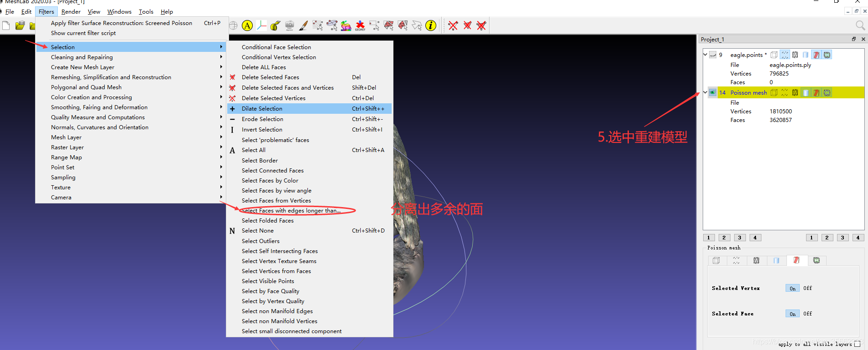Toggle the axis display icon
868x350 pixels.
coord(261,25)
